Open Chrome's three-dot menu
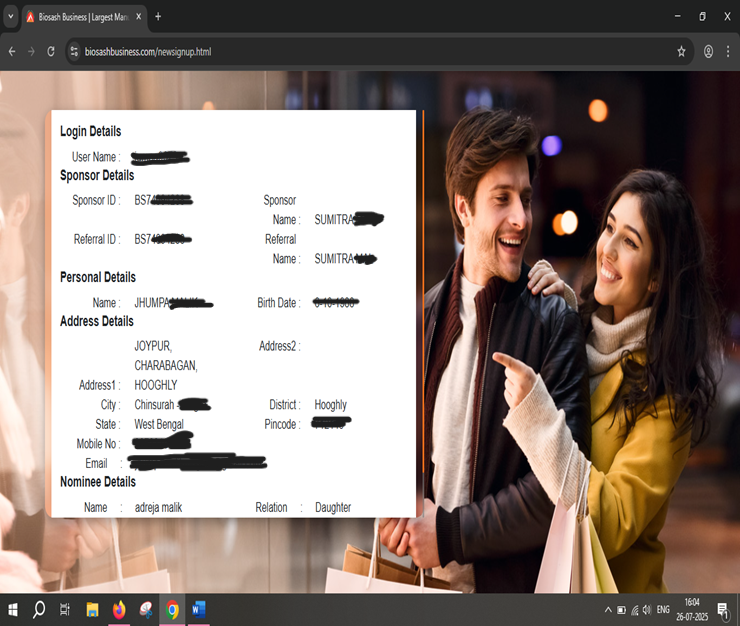This screenshot has width=740, height=626. [728, 51]
